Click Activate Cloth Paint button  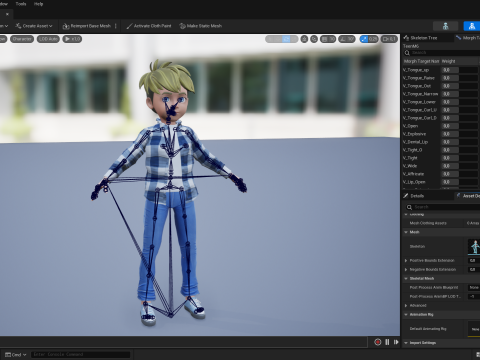click(149, 26)
